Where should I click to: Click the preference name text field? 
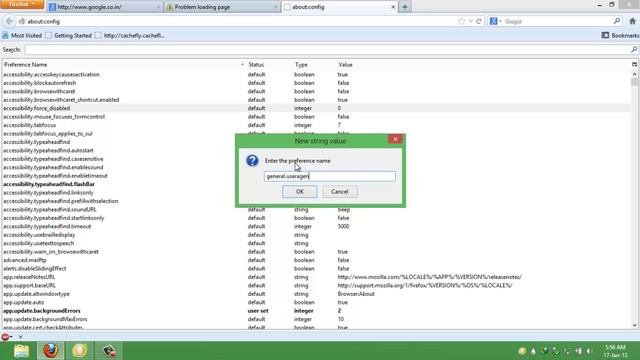click(x=330, y=176)
